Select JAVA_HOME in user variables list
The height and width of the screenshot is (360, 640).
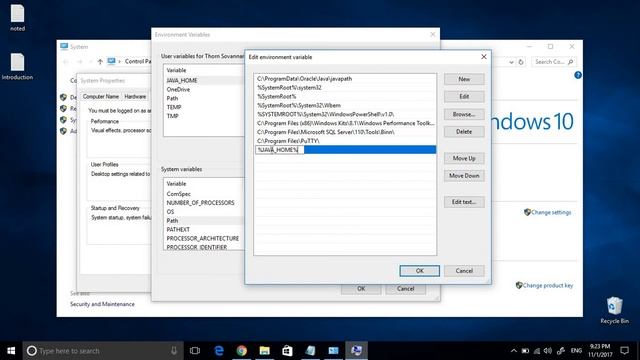tap(204, 80)
